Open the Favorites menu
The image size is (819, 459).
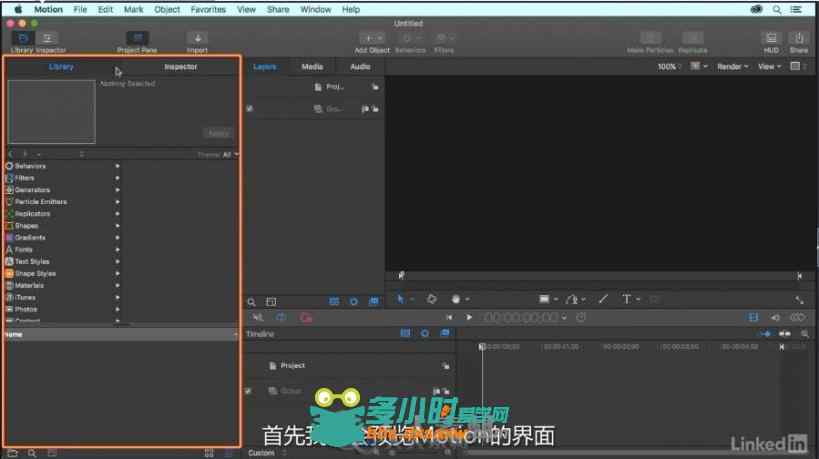pos(208,9)
